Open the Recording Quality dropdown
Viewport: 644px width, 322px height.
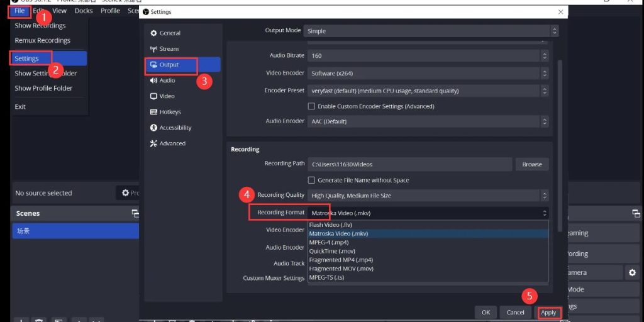click(428, 196)
